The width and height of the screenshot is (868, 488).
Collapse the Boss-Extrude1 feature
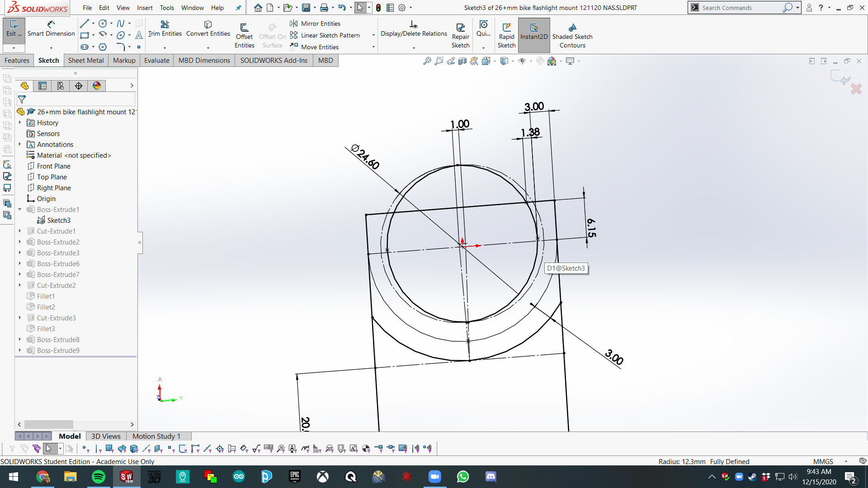tap(20, 209)
